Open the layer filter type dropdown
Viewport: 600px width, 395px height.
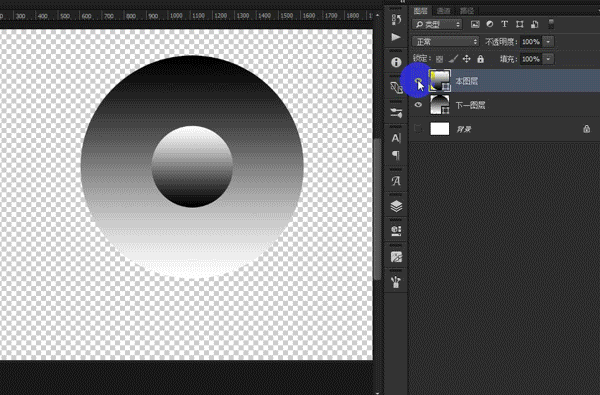437,24
